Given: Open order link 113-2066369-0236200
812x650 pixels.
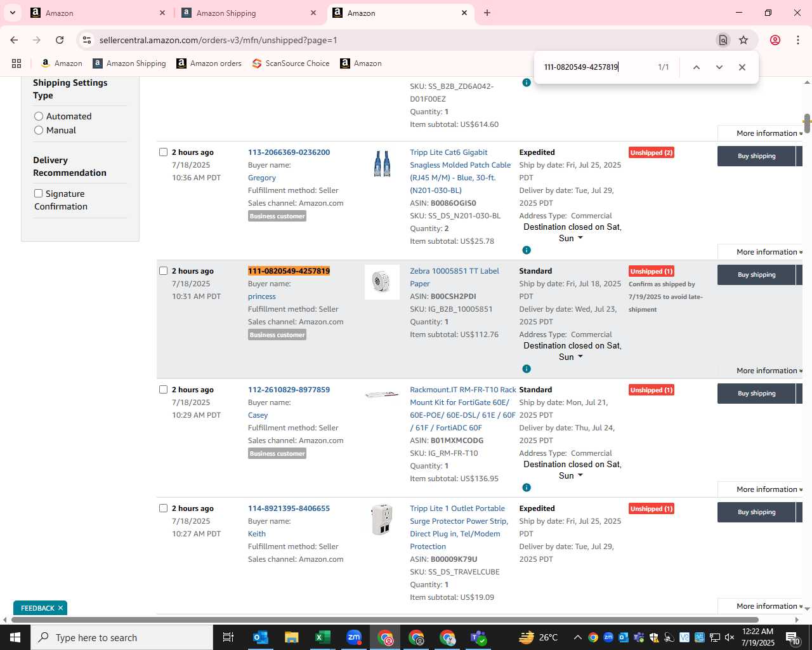Looking at the screenshot, I should (x=289, y=152).
